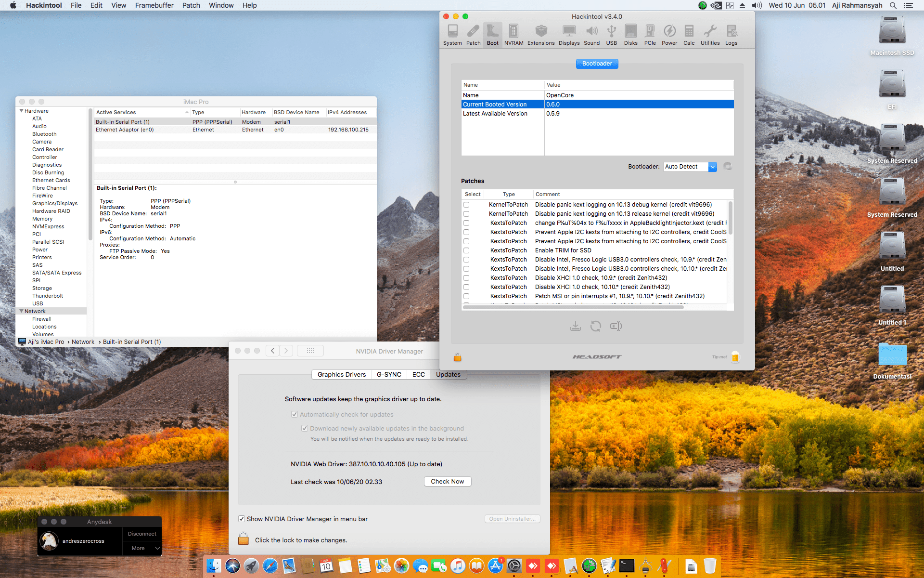The height and width of the screenshot is (578, 924).
Task: Select the Ethernet Adaptor (en0) row
Action: [235, 130]
